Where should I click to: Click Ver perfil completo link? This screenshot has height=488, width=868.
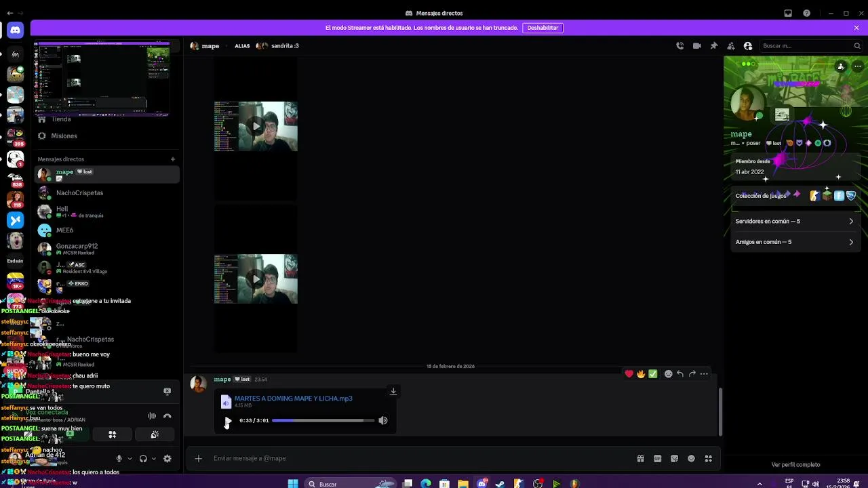[795, 465]
